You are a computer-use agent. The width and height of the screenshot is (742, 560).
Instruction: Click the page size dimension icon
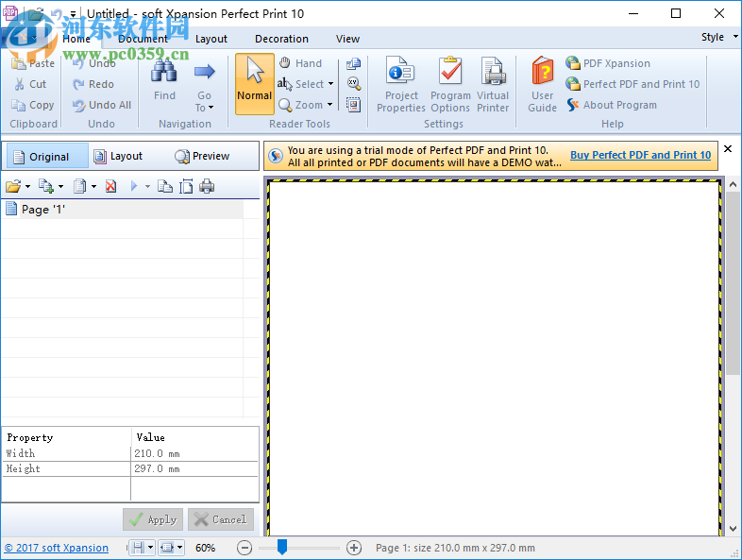point(186,186)
